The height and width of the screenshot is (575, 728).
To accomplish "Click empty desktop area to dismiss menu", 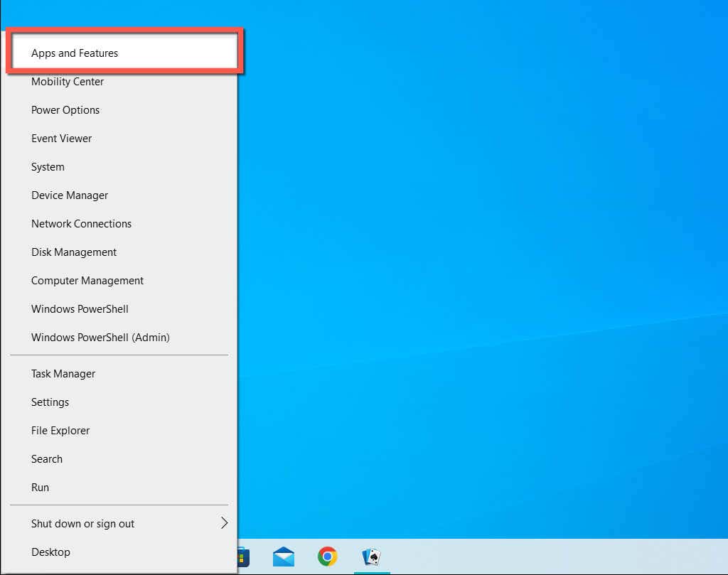I will point(483,249).
